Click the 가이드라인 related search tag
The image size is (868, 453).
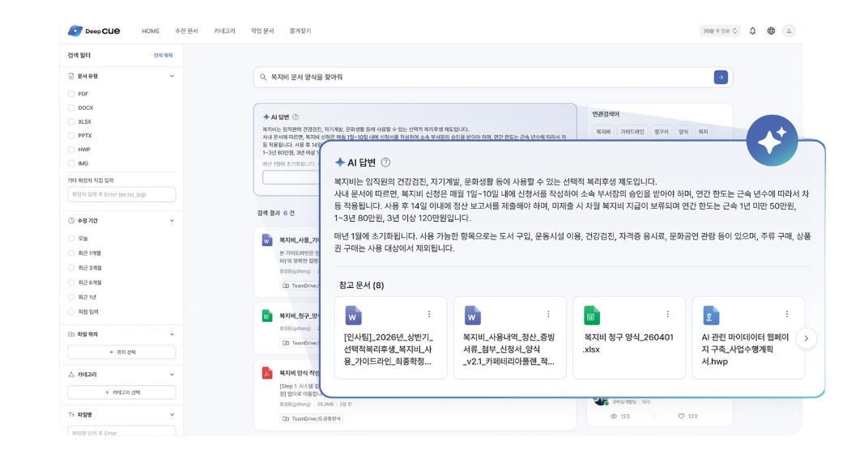click(x=632, y=132)
